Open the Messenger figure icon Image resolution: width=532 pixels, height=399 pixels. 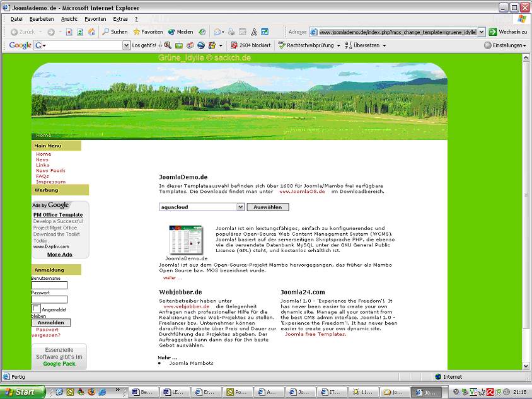(254, 32)
